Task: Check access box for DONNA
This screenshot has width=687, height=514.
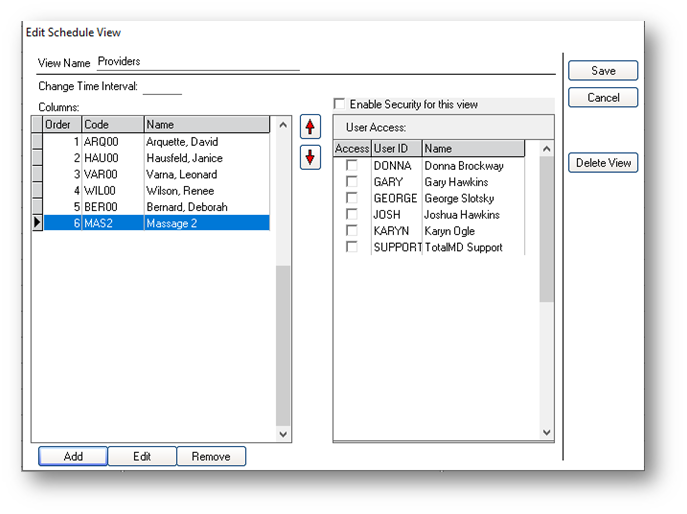Action: (x=351, y=165)
